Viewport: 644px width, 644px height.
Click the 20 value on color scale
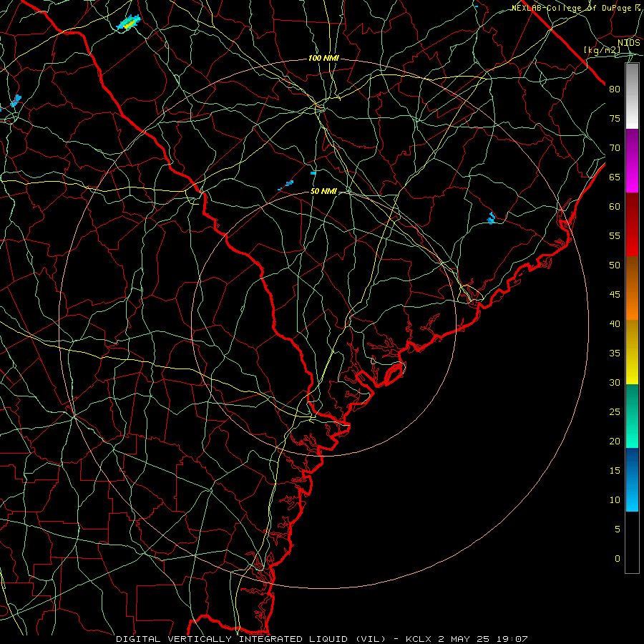(x=615, y=441)
